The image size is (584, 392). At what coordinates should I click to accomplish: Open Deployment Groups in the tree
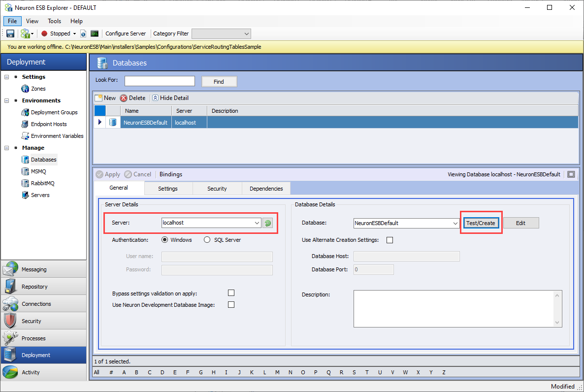click(54, 112)
